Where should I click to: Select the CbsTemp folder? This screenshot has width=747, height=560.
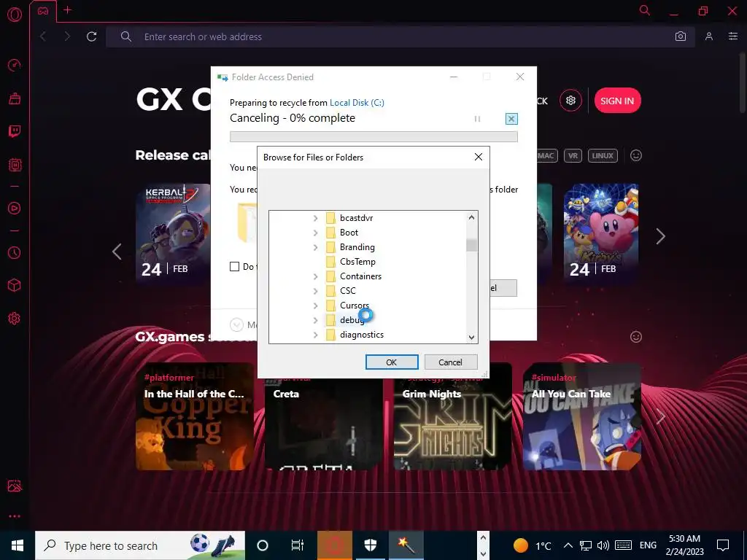pos(357,262)
